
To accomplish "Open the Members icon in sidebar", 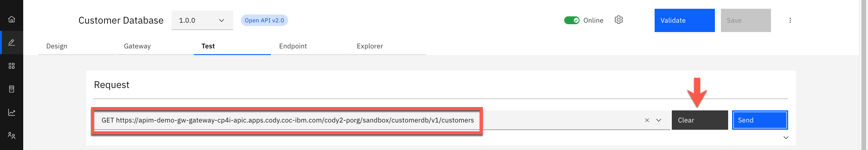I will (11, 136).
